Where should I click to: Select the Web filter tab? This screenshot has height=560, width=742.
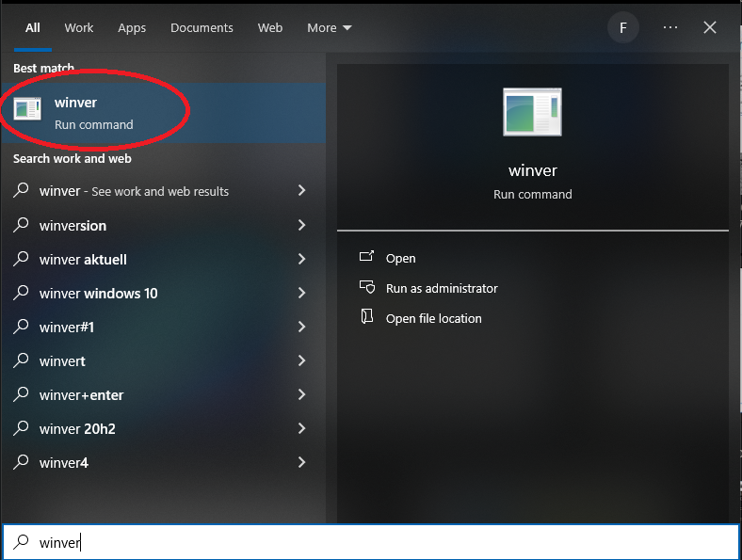[269, 28]
